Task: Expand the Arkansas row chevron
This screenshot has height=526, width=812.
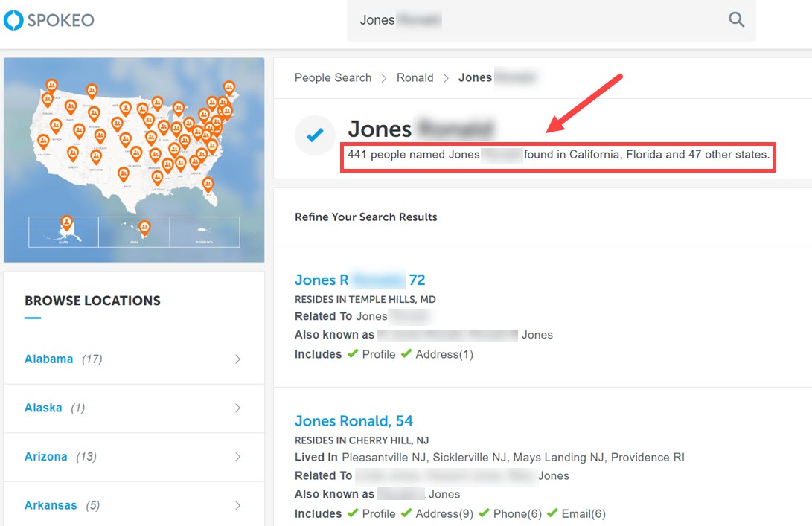Action: [x=237, y=505]
